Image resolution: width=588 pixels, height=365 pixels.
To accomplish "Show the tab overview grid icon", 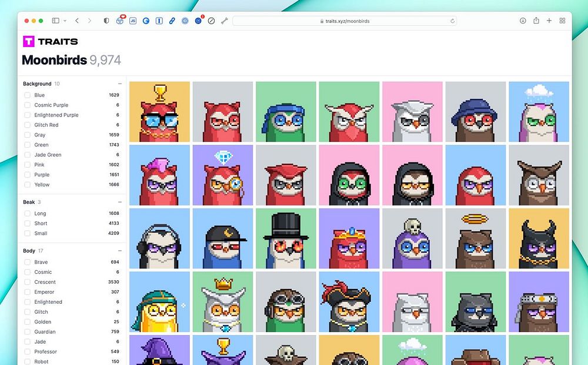I will (x=562, y=21).
